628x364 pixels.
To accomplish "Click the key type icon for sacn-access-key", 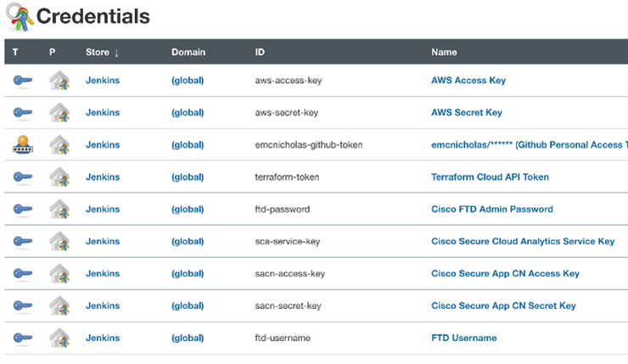I will click(x=22, y=273).
